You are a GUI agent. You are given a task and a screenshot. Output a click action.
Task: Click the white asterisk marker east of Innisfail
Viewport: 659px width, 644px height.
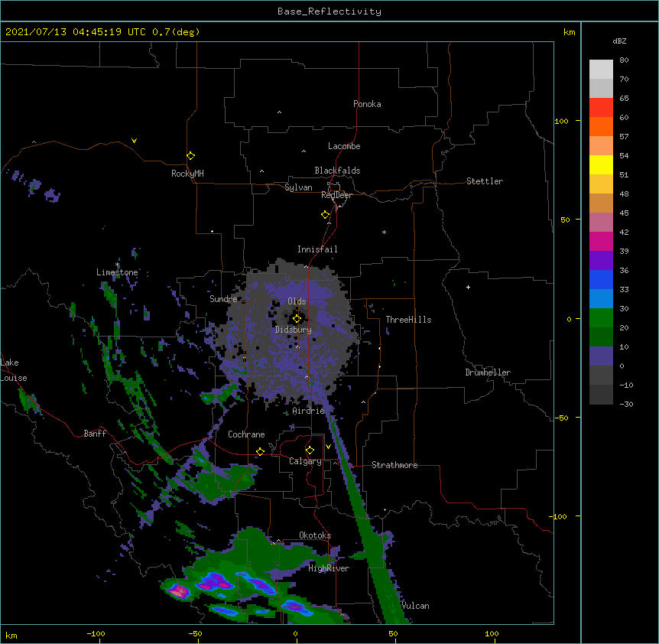pyautogui.click(x=384, y=232)
